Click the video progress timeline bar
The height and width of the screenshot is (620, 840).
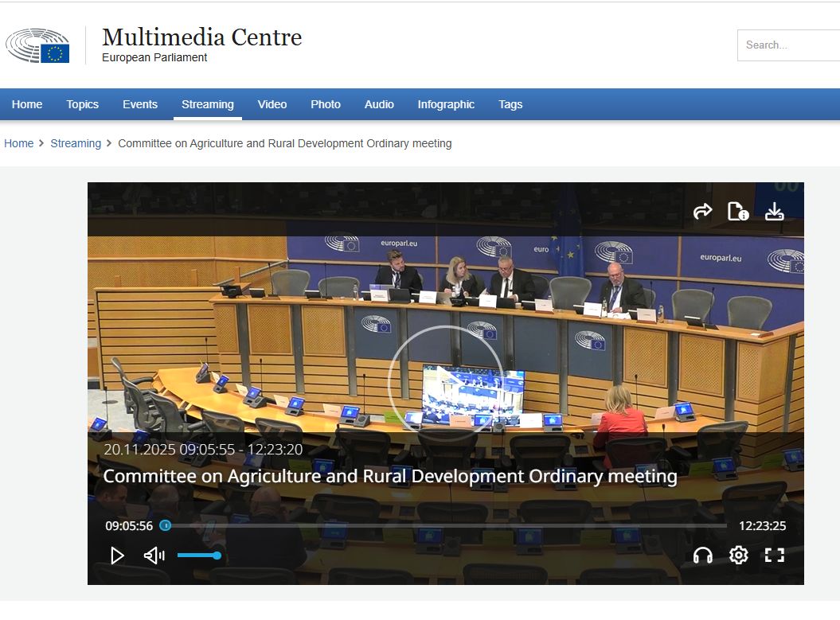pos(446,525)
